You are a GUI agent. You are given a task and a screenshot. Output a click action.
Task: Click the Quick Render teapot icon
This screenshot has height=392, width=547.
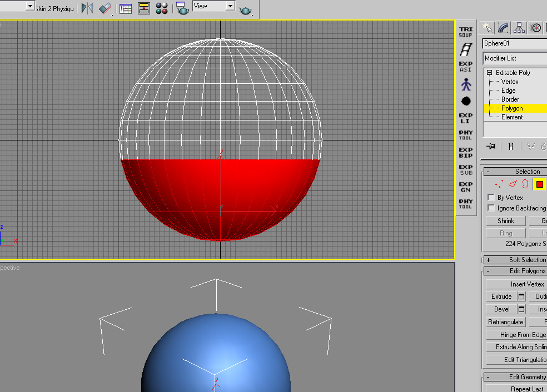(245, 9)
